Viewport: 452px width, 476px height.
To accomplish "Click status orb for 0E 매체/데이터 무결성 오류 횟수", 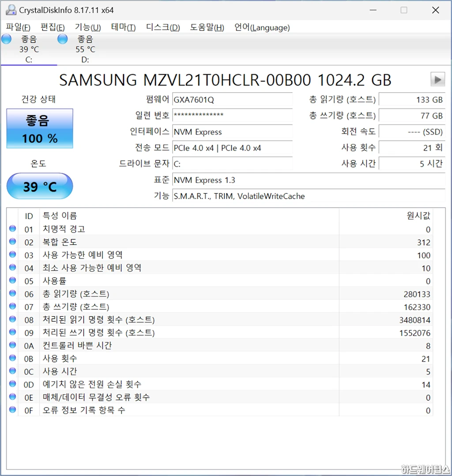I will 12,397.
